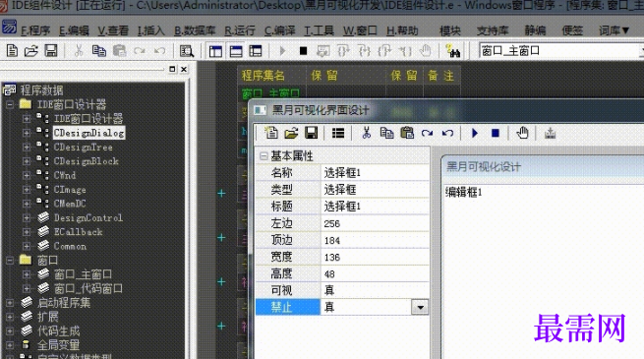This screenshot has height=359, width=644.
Task: Open the F.程序 menu
Action: (x=35, y=30)
